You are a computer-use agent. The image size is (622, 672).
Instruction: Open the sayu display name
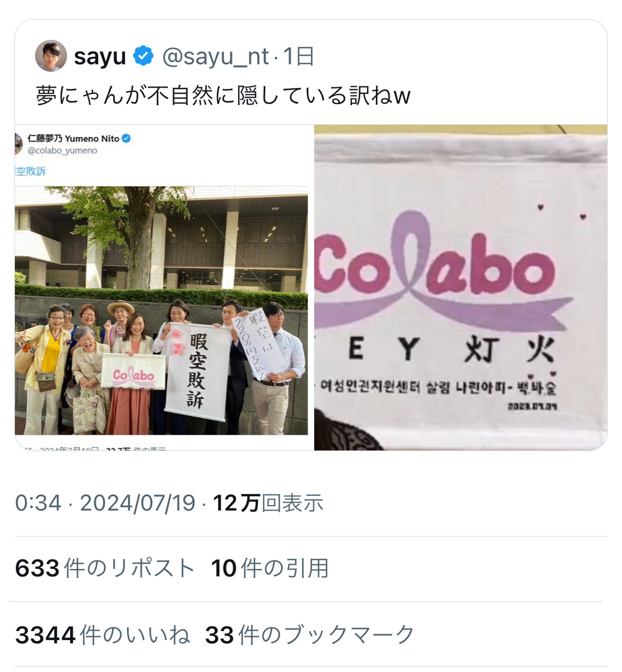coord(100,57)
